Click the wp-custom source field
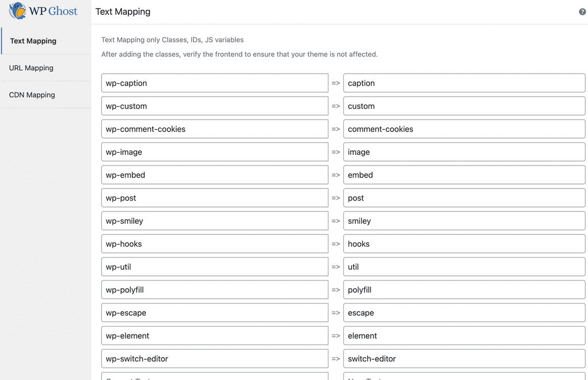 pyautogui.click(x=214, y=106)
